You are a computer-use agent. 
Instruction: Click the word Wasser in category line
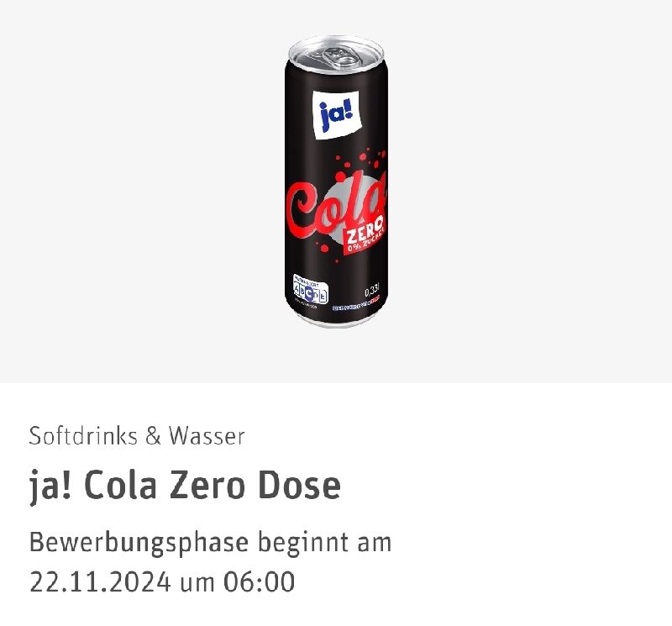(207, 435)
